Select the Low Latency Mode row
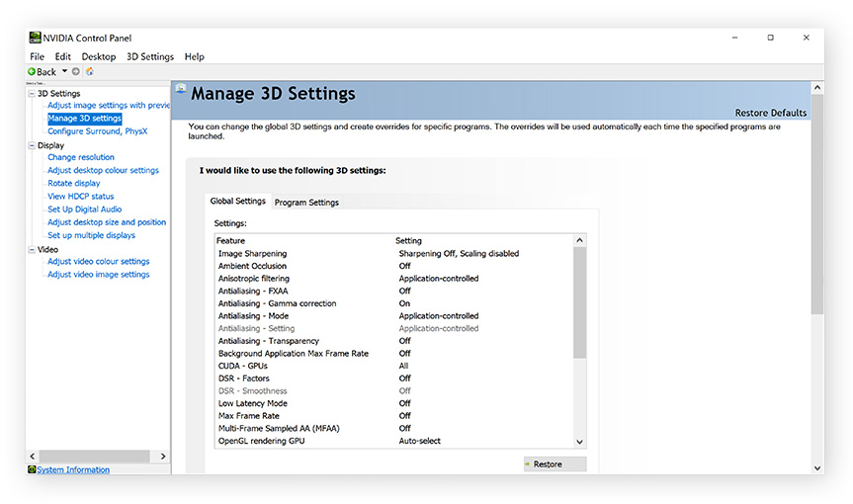853x504 pixels. (x=393, y=403)
